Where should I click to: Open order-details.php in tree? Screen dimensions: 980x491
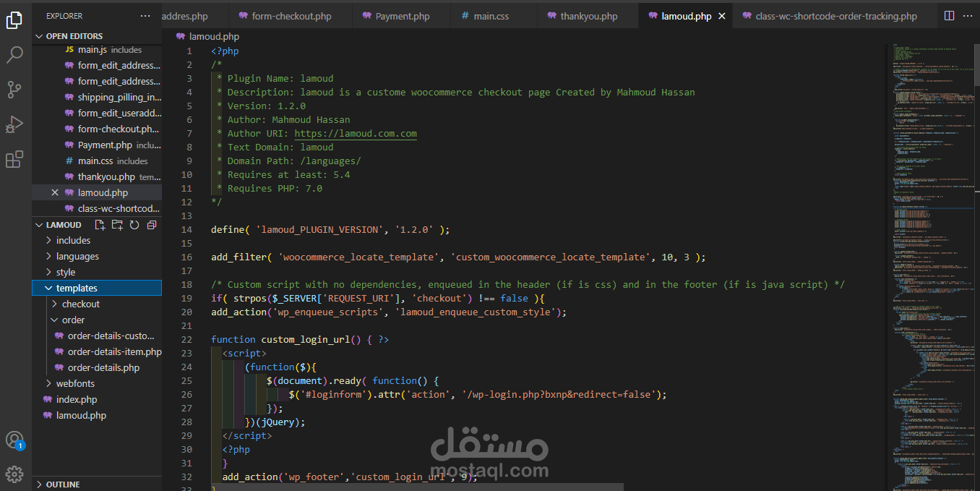(x=97, y=368)
